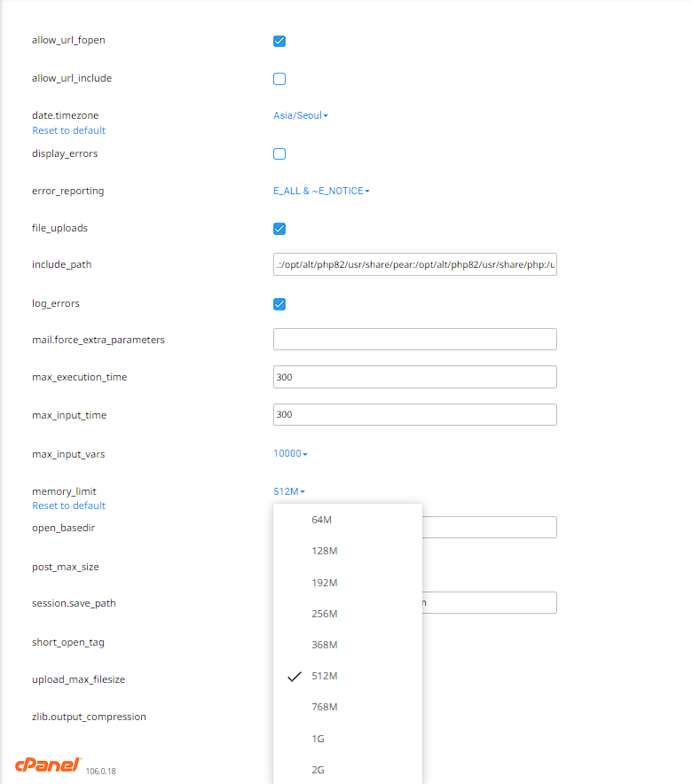This screenshot has height=784, width=692.
Task: Uncheck the file_uploads checkbox
Action: (279, 229)
